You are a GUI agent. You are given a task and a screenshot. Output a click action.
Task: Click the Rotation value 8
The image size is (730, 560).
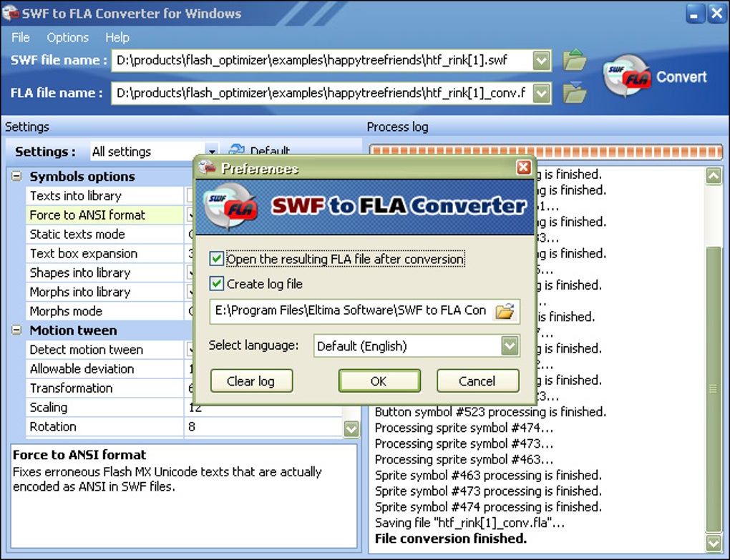pyautogui.click(x=192, y=426)
